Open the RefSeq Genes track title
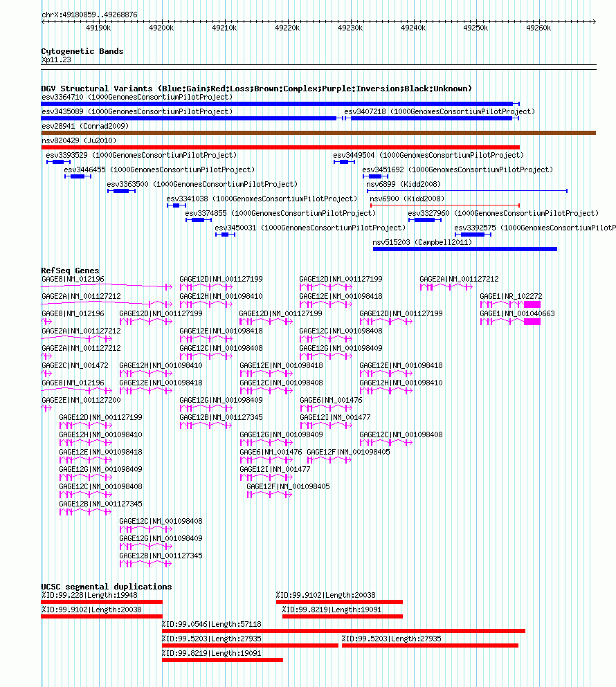Viewport: 616px width, 687px height. pyautogui.click(x=70, y=271)
